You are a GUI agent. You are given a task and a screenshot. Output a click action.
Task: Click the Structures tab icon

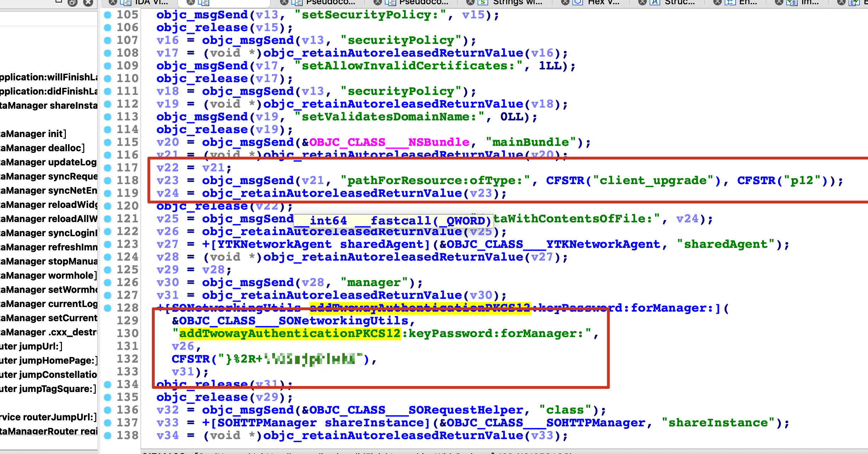tap(655, 2)
